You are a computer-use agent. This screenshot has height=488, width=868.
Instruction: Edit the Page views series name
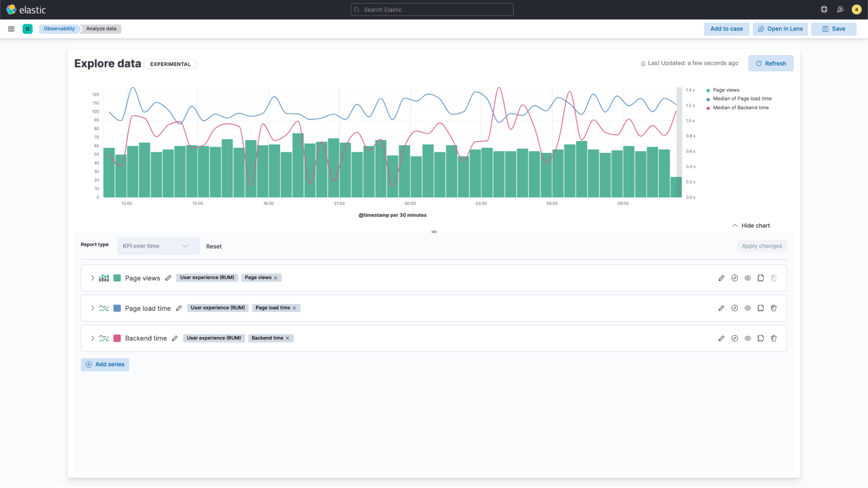click(168, 278)
